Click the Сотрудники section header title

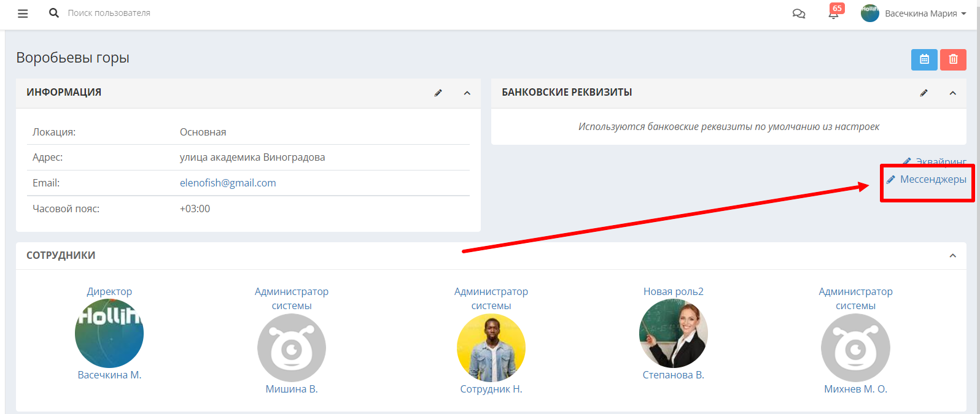click(x=61, y=255)
